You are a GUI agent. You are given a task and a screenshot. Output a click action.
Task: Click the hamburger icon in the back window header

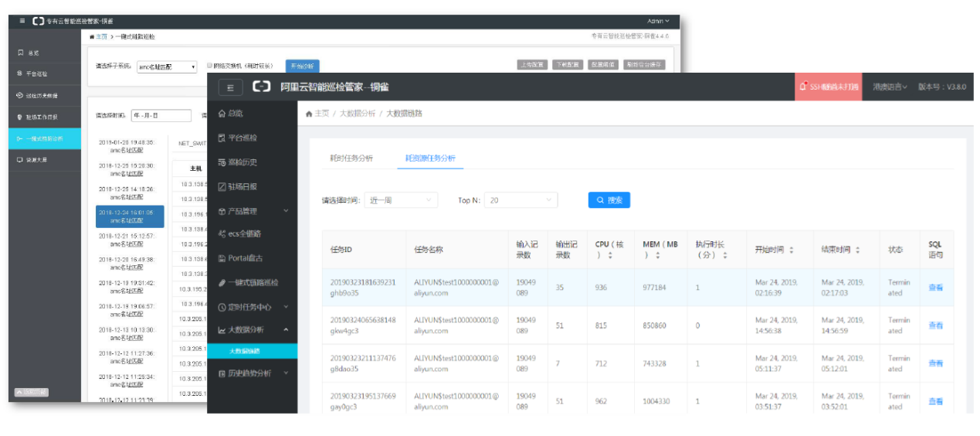[22, 21]
